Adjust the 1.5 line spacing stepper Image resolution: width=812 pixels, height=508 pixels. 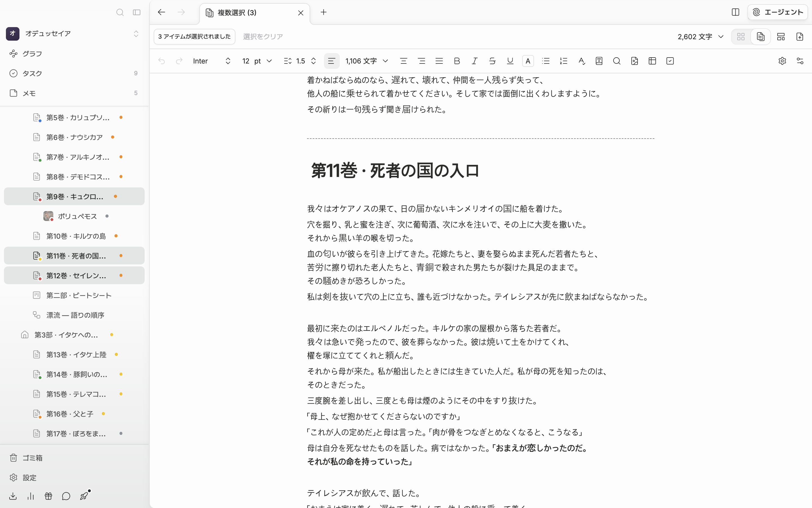point(300,61)
